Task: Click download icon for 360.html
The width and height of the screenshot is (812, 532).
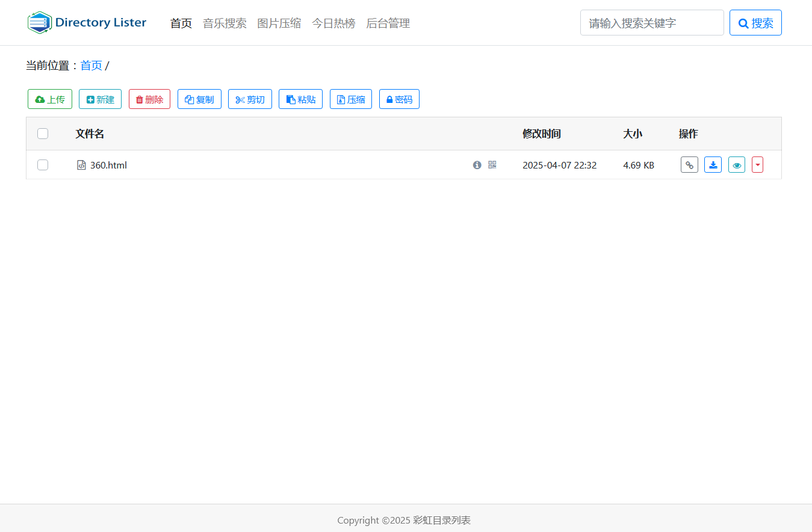Action: point(713,165)
